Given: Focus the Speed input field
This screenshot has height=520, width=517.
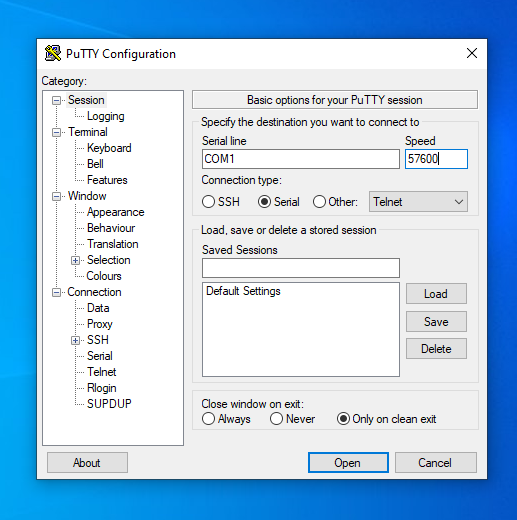Looking at the screenshot, I should tap(436, 159).
